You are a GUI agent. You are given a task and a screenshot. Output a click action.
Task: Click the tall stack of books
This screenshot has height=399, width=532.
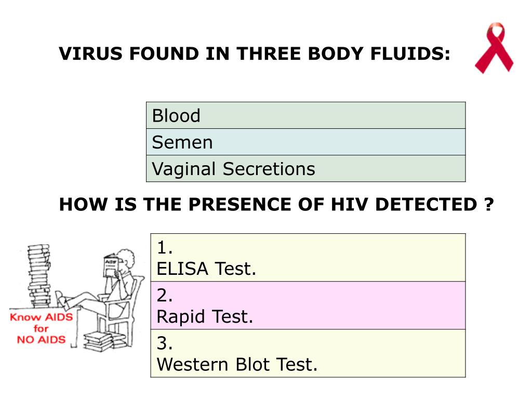(39, 275)
